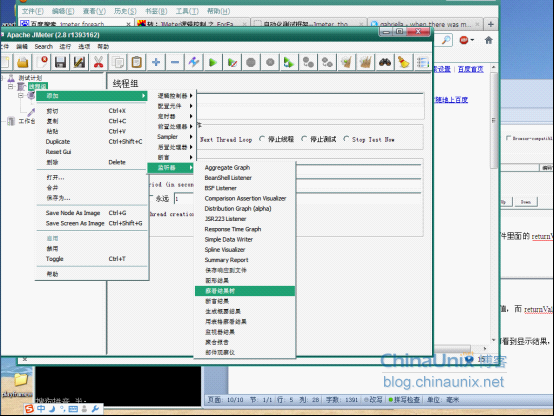Image resolution: width=554 pixels, height=416 pixels.
Task: Select Aggregate Graph listener
Action: coord(245,168)
